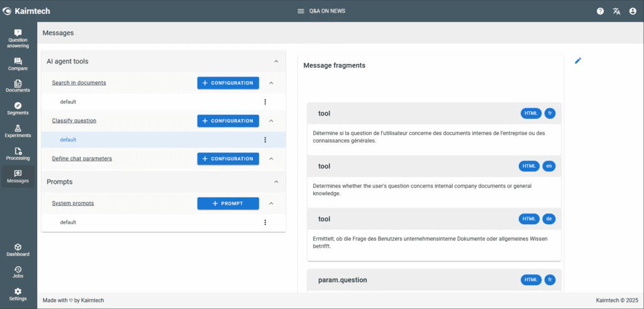Navigate to Jobs in sidebar
This screenshot has width=644, height=309.
click(18, 272)
